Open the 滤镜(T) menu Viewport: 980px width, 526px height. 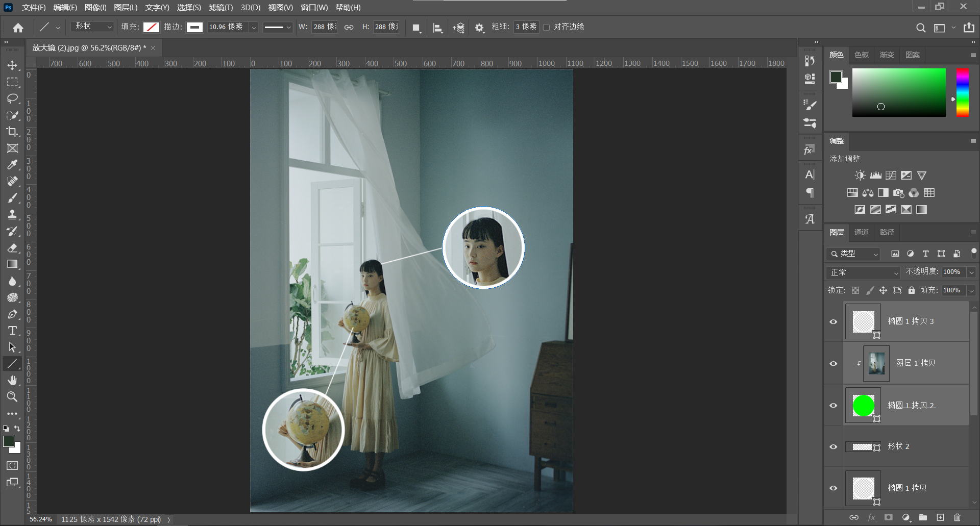click(x=220, y=7)
